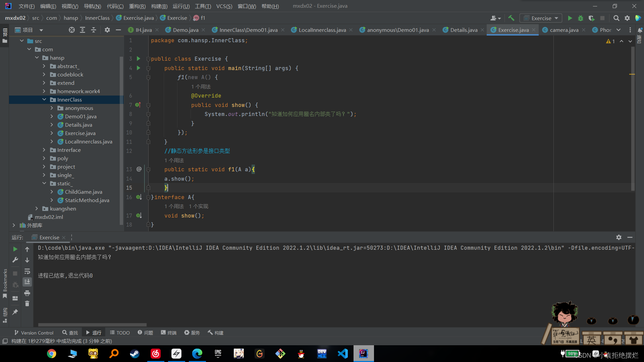
Task: Open 服务 services tool window
Action: (x=192, y=333)
